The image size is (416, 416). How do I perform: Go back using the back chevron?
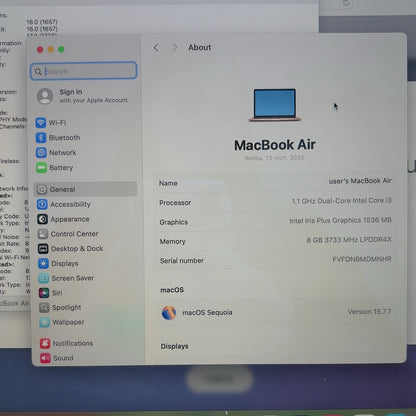point(156,47)
